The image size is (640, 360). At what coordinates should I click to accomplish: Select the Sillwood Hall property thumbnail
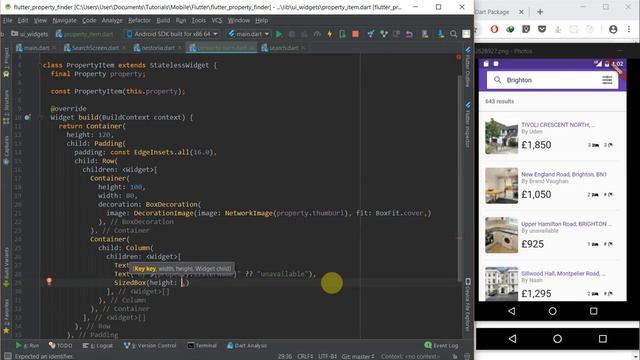(501, 284)
